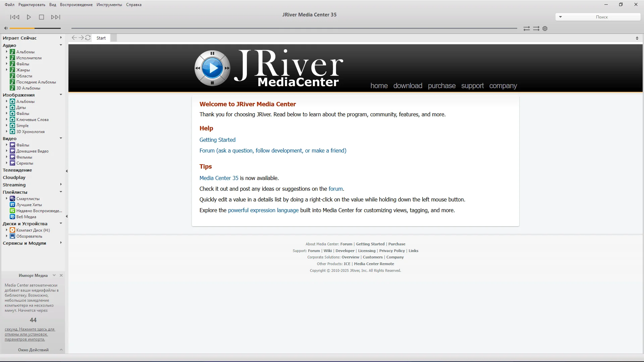Click the Компакт Диск (H:) disc icon
Viewport: 644px width, 362px height.
12,230
